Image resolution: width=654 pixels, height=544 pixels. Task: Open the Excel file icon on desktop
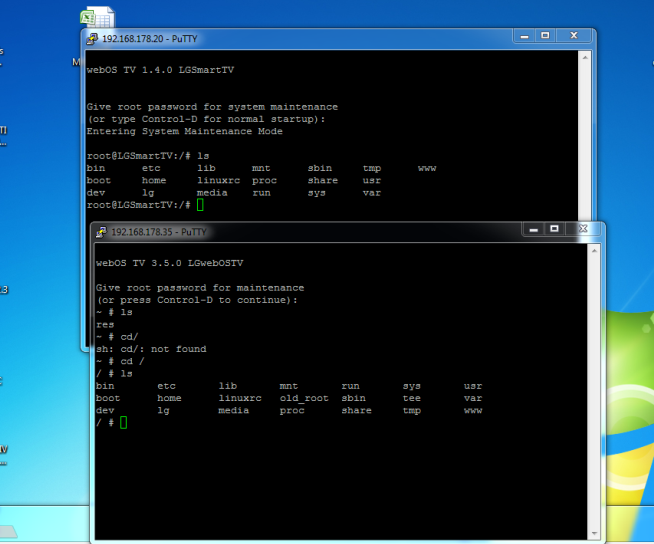[x=97, y=18]
